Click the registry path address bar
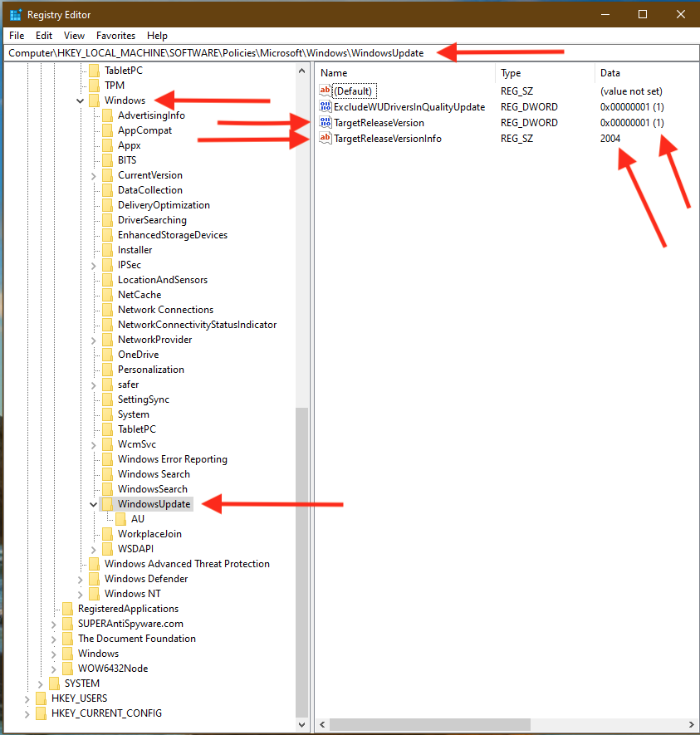Viewport: 700px width, 735px height. pyautogui.click(x=216, y=53)
